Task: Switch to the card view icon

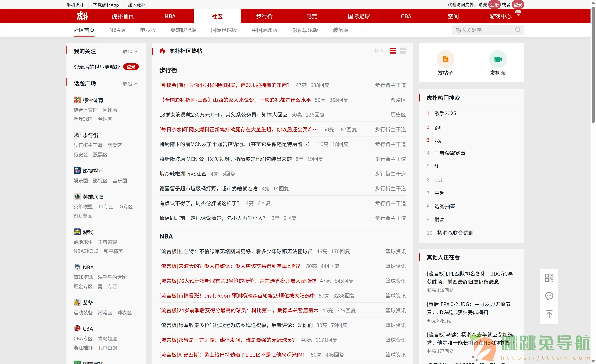Action: (x=403, y=51)
